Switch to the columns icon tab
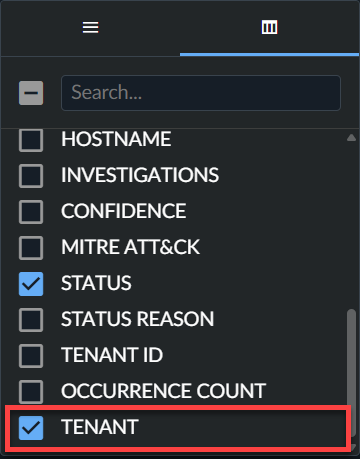The height and width of the screenshot is (459, 360). 269,27
